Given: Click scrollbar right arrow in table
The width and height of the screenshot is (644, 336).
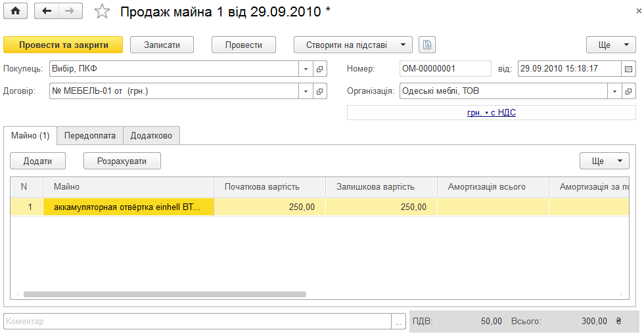Looking at the screenshot, I should (621, 294).
